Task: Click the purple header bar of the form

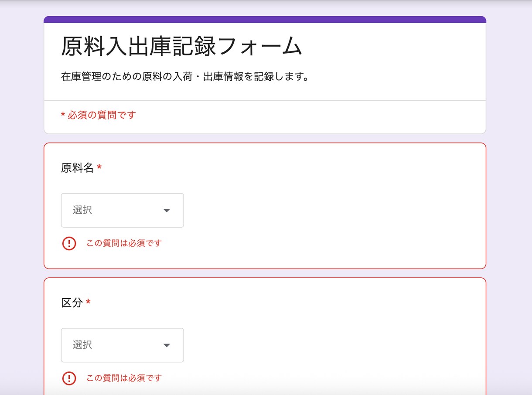Action: coord(265,19)
